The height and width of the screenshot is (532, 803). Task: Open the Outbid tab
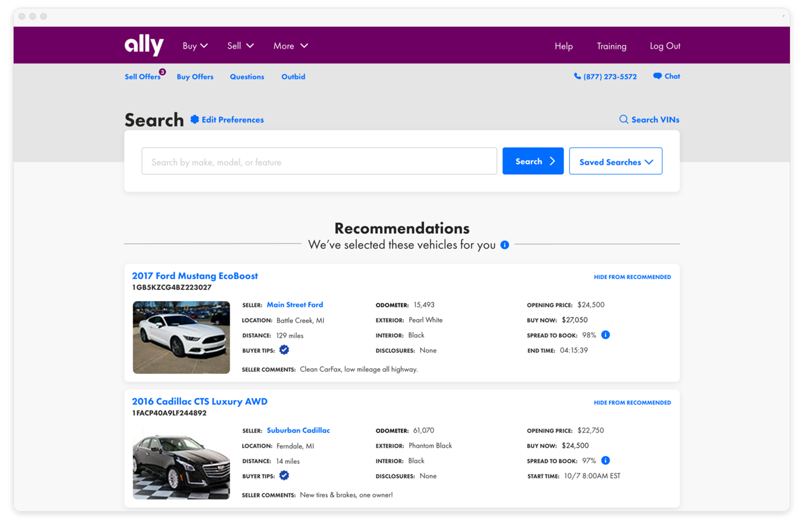[x=293, y=77]
